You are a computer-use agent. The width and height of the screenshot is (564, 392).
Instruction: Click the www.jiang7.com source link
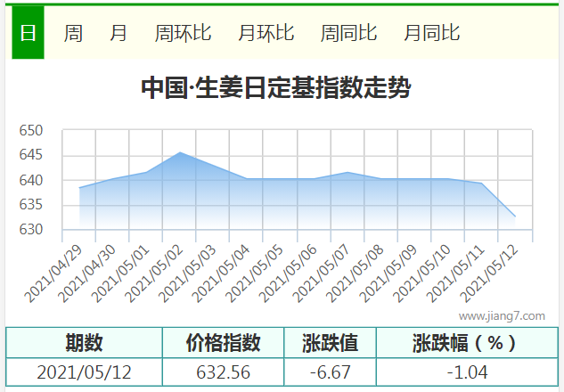click(x=502, y=316)
